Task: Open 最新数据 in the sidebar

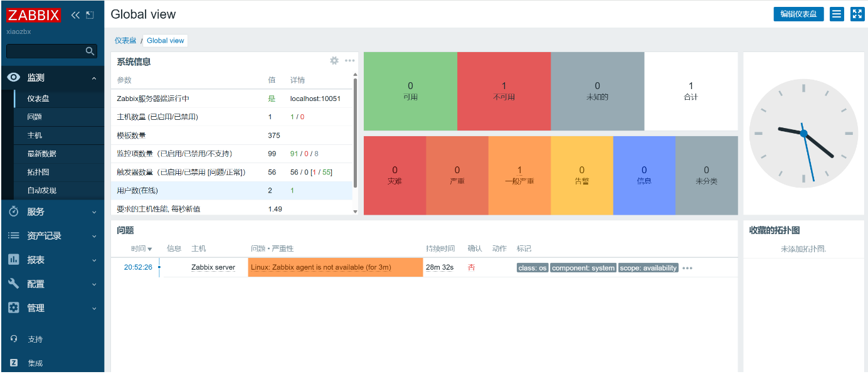Action: (x=42, y=154)
